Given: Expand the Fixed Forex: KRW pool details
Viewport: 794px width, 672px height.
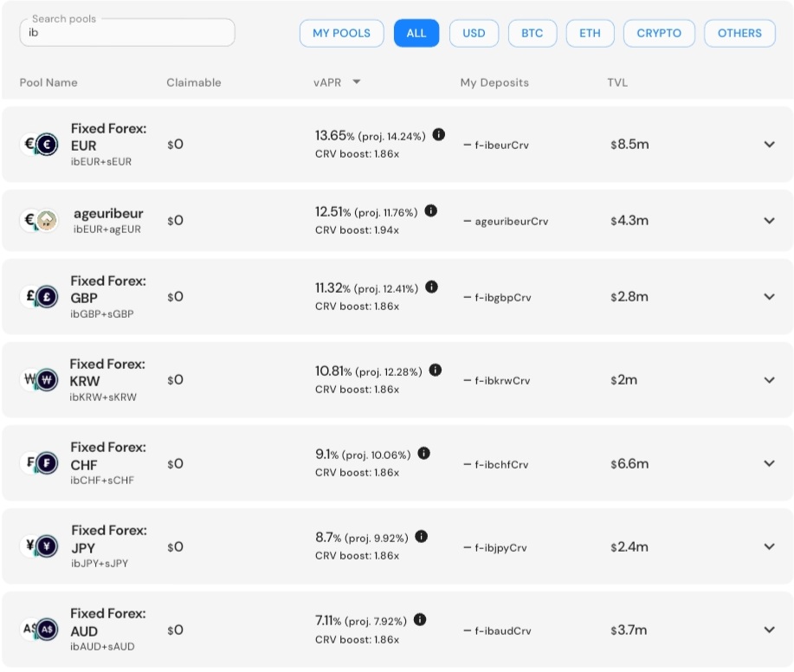Looking at the screenshot, I should point(769,380).
